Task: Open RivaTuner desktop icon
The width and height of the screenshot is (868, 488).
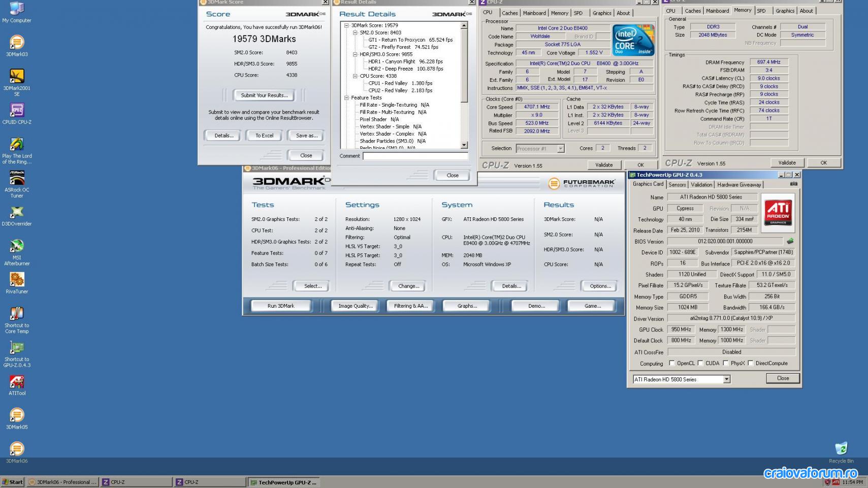Action: tap(17, 283)
